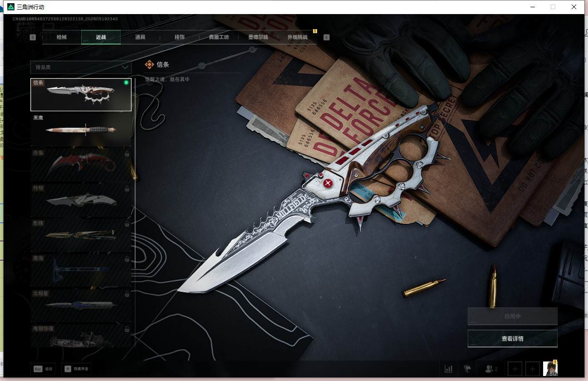
Task: Click the 应用中 button
Action: [x=512, y=316]
